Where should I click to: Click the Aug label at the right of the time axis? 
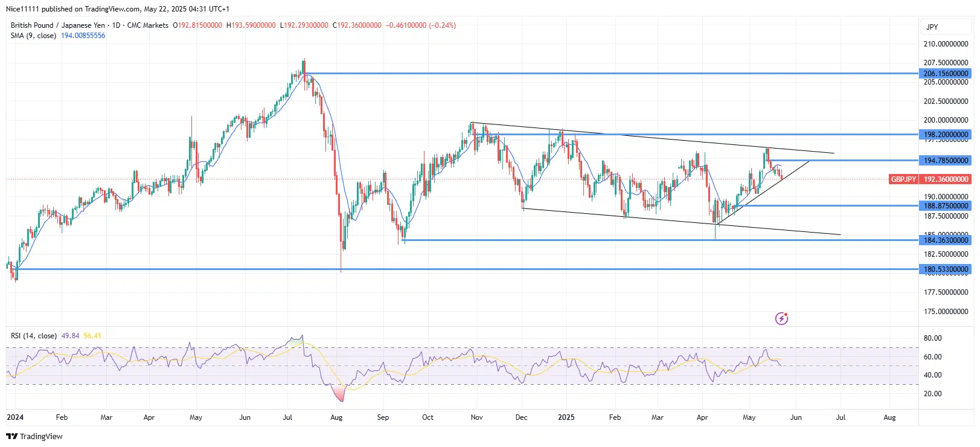[x=889, y=417]
